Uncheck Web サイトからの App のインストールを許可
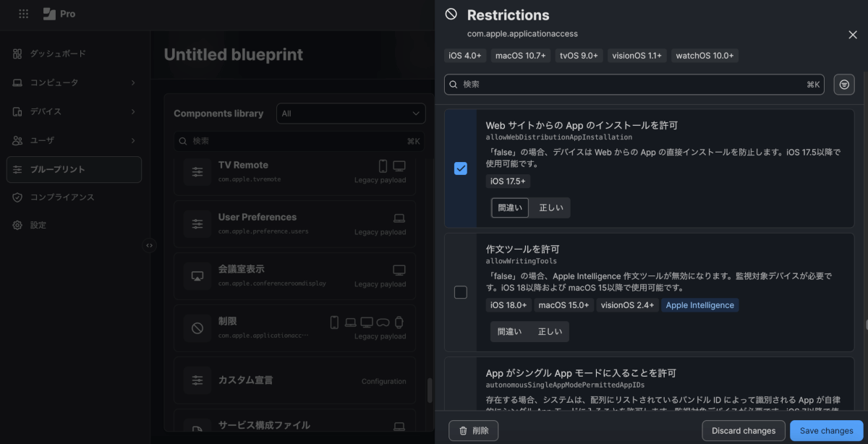Viewport: 868px width, 444px height. [x=461, y=168]
